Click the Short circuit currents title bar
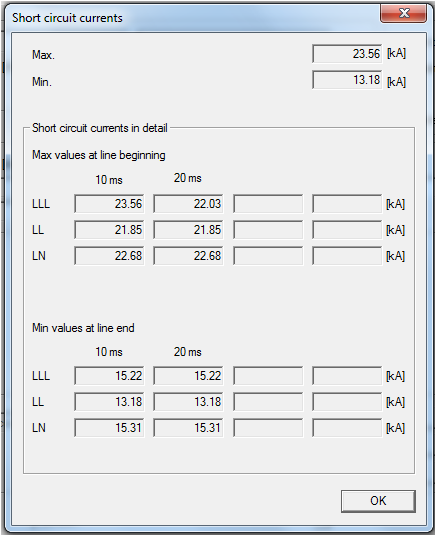436x536 pixels. [191, 17]
